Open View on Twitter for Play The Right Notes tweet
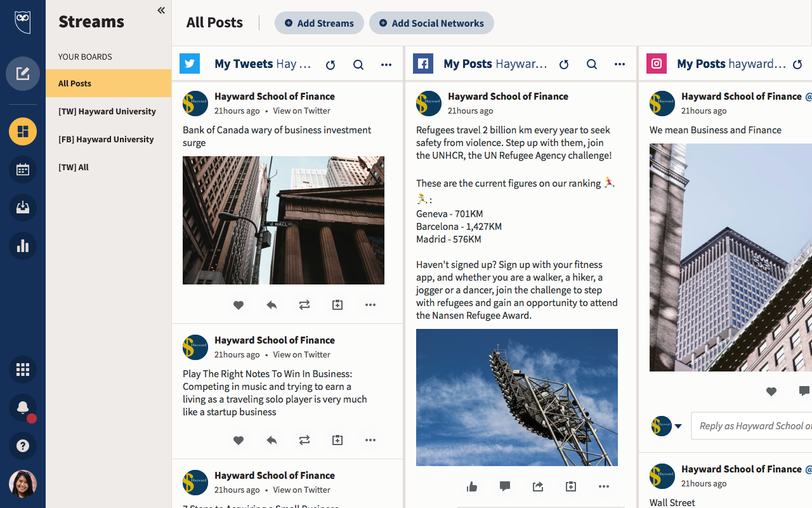The image size is (812, 508). point(302,354)
